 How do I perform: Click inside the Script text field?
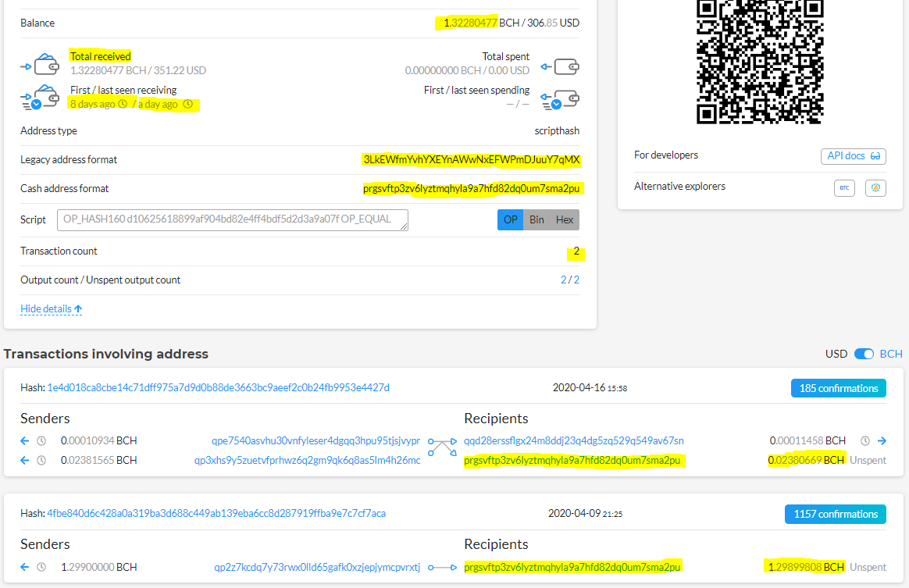point(233,220)
